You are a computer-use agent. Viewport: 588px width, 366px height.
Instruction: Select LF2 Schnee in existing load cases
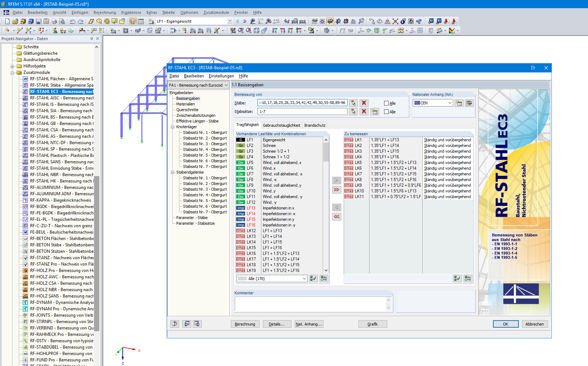point(280,146)
